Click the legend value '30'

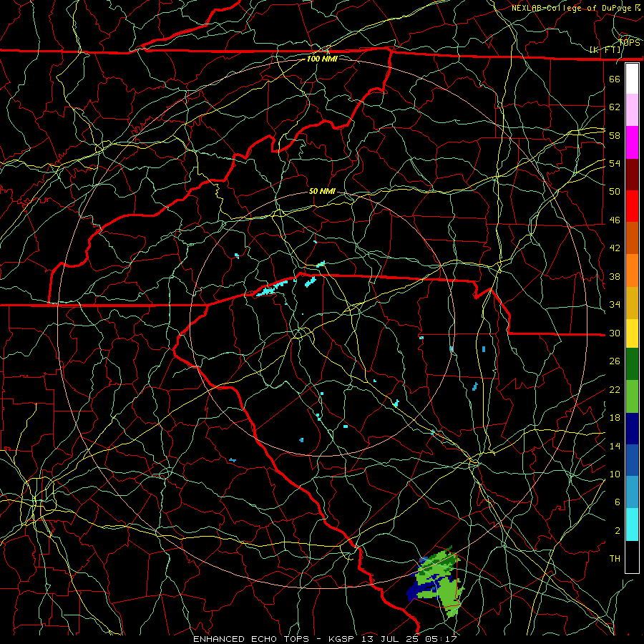[615, 333]
